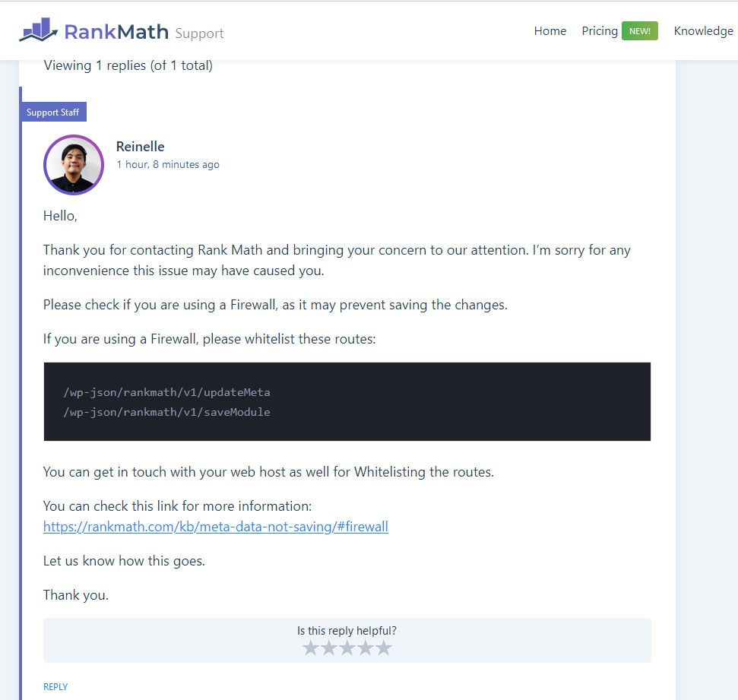Click the updateMeta route code line

tap(166, 392)
